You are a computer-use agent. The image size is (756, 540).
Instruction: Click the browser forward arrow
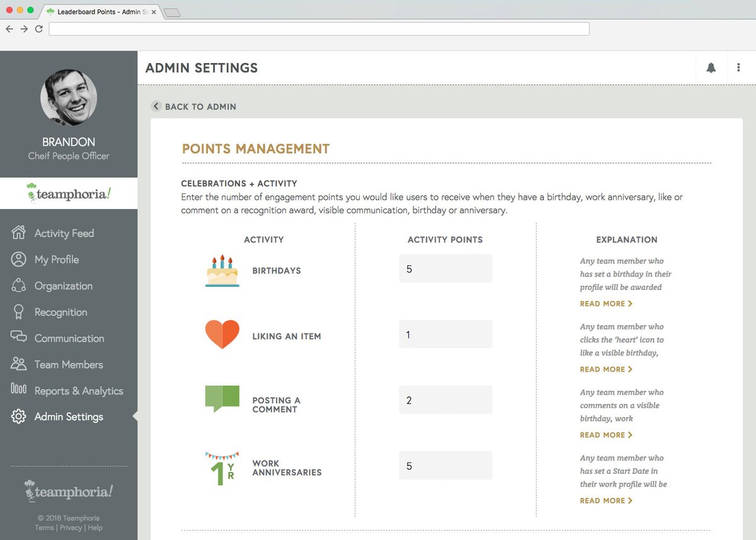click(x=24, y=29)
